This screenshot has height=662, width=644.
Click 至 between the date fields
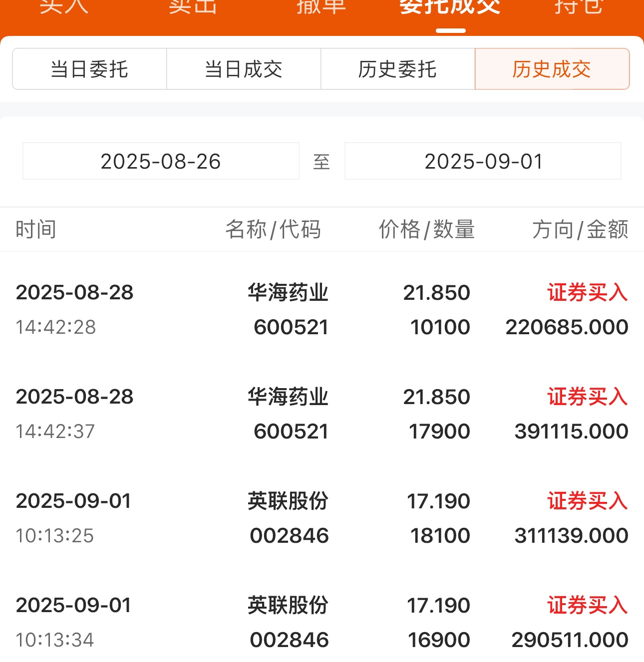pos(322,162)
